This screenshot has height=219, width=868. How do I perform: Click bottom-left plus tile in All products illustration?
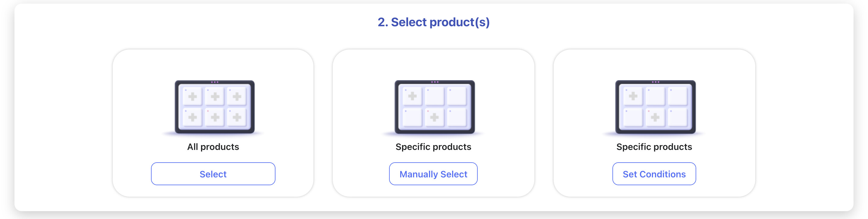click(192, 117)
